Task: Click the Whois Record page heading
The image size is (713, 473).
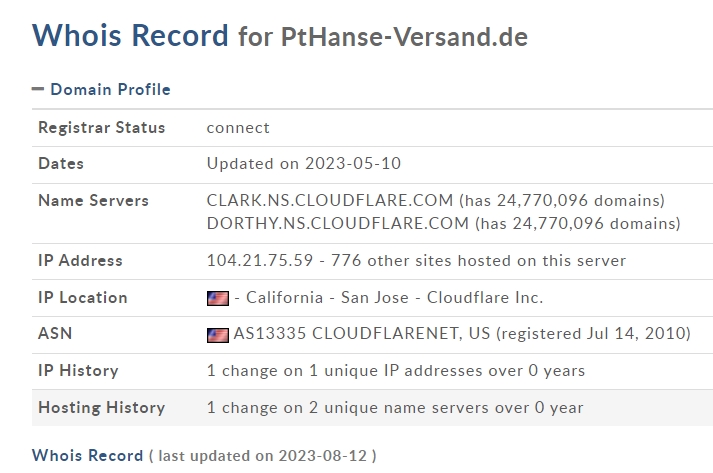Action: click(x=130, y=35)
